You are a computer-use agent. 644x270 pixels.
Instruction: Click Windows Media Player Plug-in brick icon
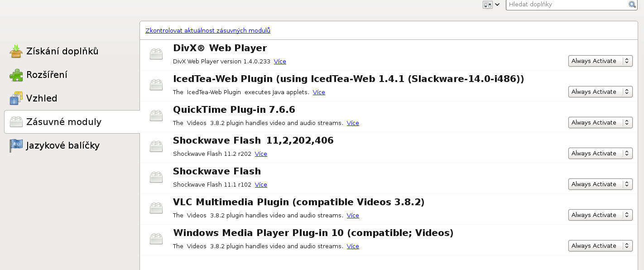(x=156, y=239)
